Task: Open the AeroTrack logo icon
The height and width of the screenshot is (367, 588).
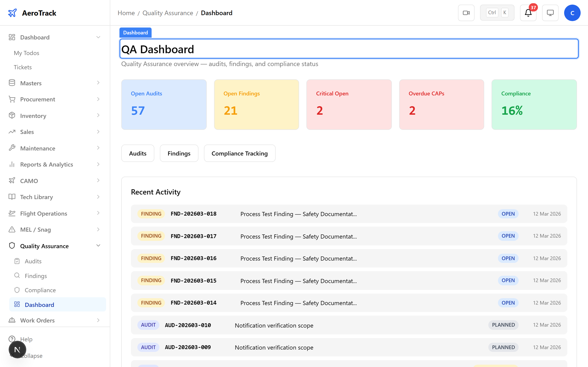Action: (x=12, y=13)
